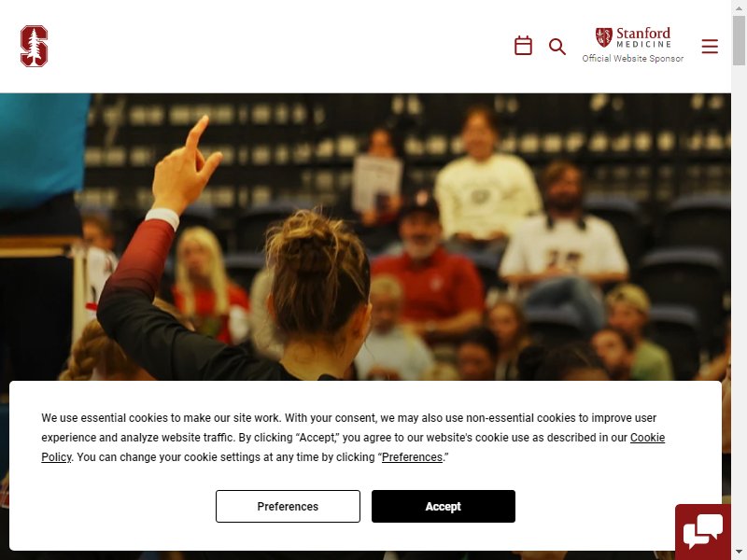Screen dimensions: 747x560
Task: Open the hamburger navigation menu
Action: (x=710, y=46)
